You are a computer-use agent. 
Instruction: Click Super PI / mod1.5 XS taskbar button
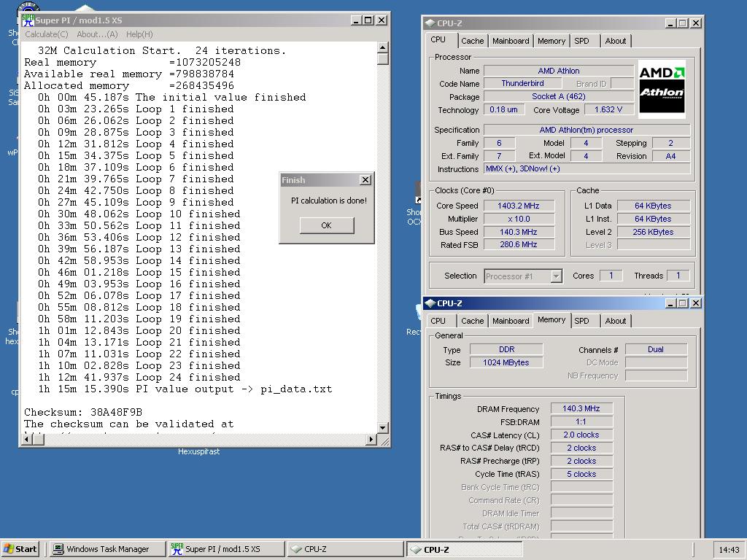[x=226, y=549]
